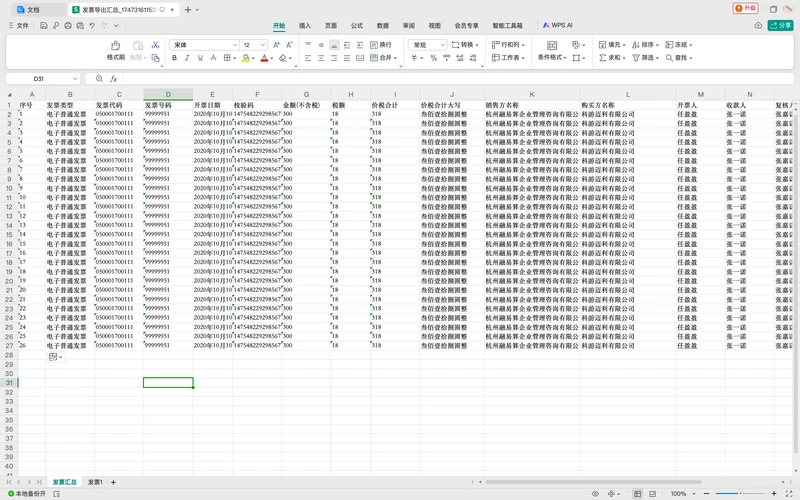Open the File (文件) menu
The height and width of the screenshot is (500, 800).
pos(19,26)
